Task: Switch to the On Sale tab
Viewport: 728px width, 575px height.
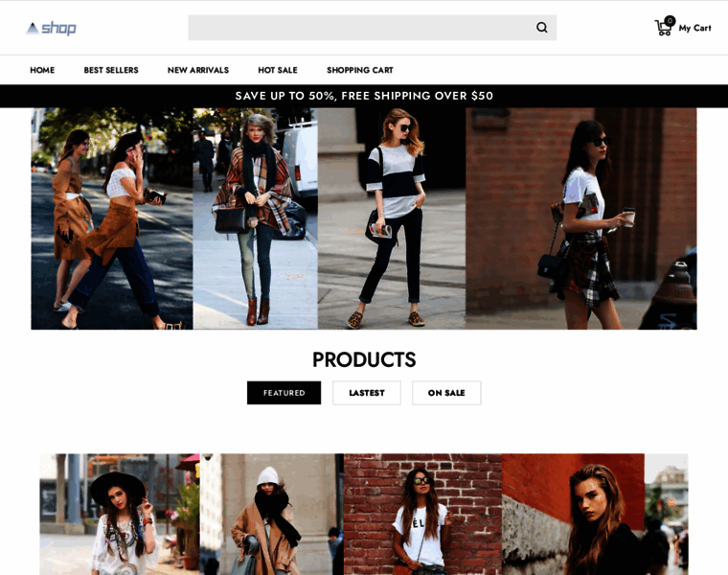Action: coord(446,393)
